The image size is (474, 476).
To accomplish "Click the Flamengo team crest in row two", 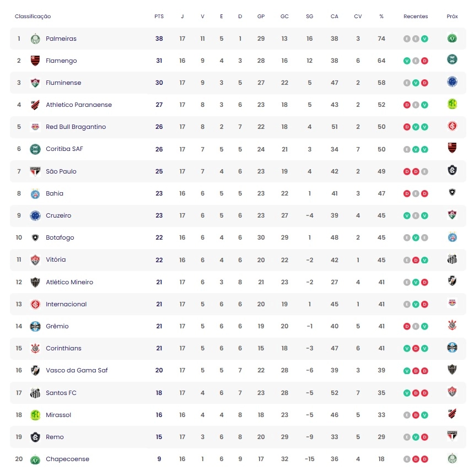I will coord(35,61).
